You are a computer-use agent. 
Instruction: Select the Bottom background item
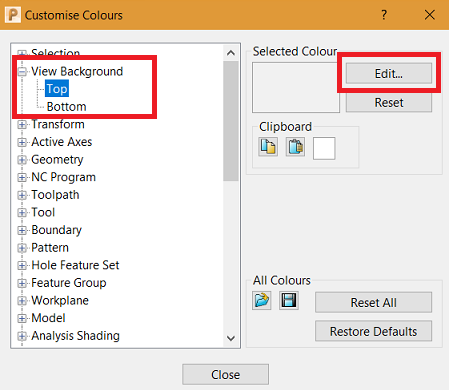pyautogui.click(x=67, y=107)
